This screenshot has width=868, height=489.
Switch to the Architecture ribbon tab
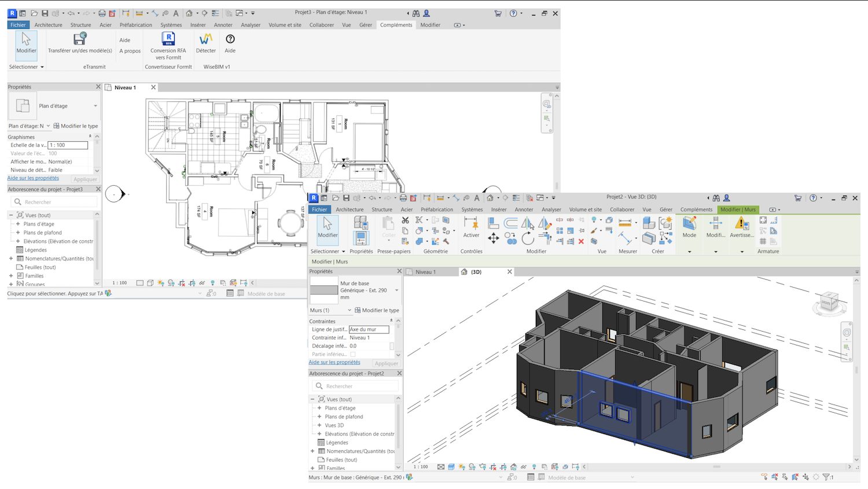(349, 209)
